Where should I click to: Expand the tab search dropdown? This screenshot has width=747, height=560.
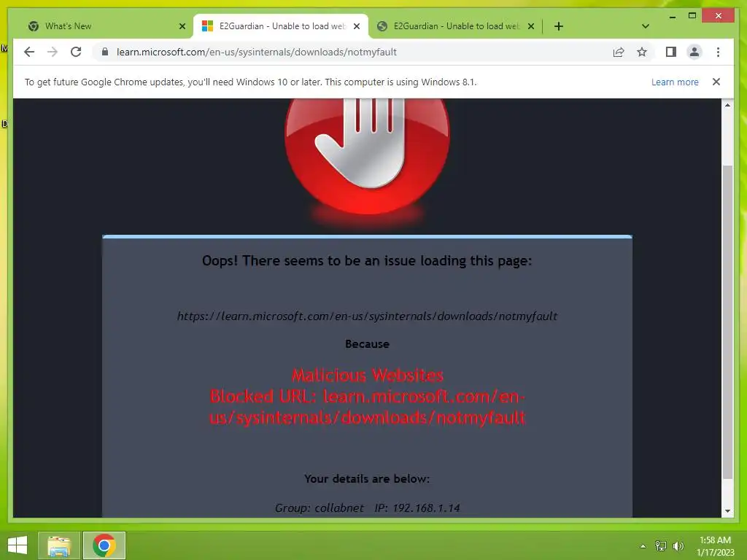point(646,26)
